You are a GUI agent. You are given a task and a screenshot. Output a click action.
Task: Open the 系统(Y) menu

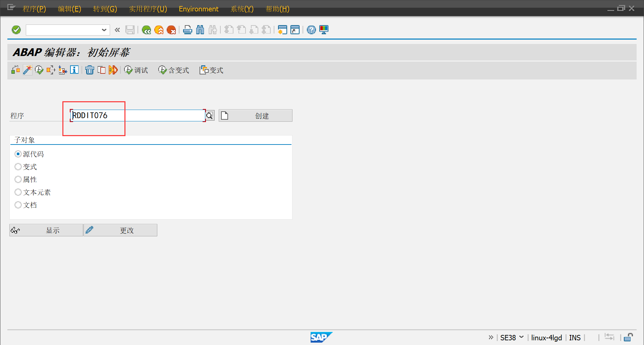(x=242, y=9)
